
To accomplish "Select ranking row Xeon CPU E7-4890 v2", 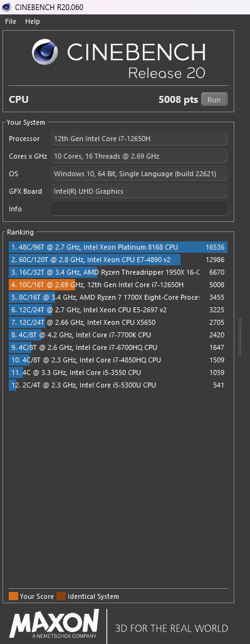I will coord(118,260).
